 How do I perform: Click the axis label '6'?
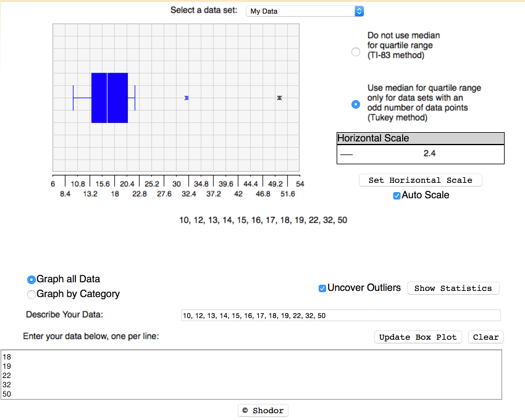[53, 184]
